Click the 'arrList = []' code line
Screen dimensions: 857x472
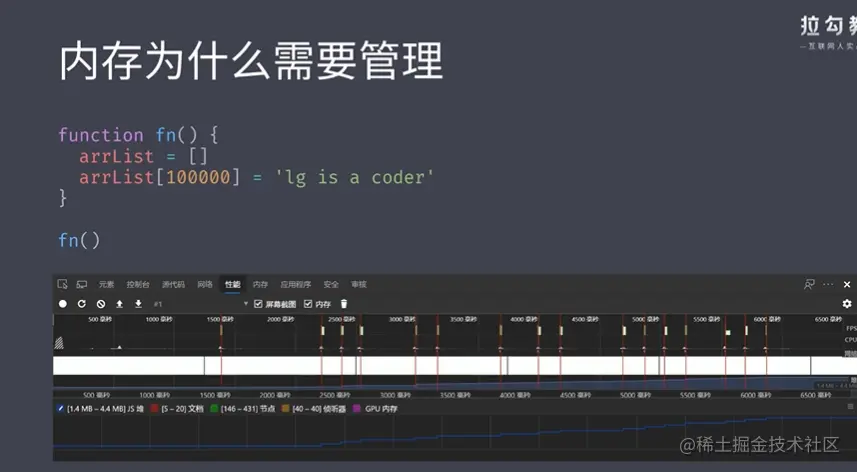click(143, 157)
